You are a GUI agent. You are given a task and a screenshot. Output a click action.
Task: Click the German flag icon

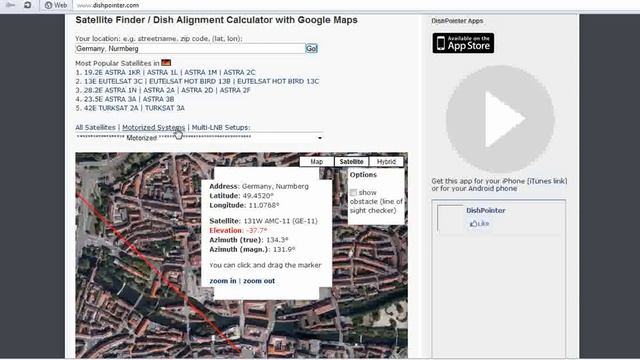pyautogui.click(x=166, y=63)
